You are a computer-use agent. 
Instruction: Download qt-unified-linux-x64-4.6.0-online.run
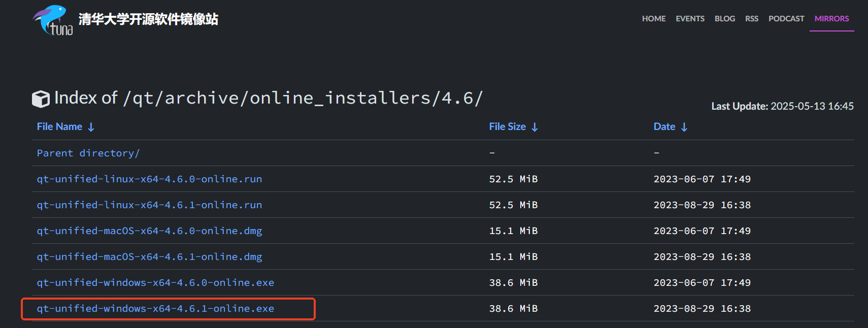click(x=149, y=179)
